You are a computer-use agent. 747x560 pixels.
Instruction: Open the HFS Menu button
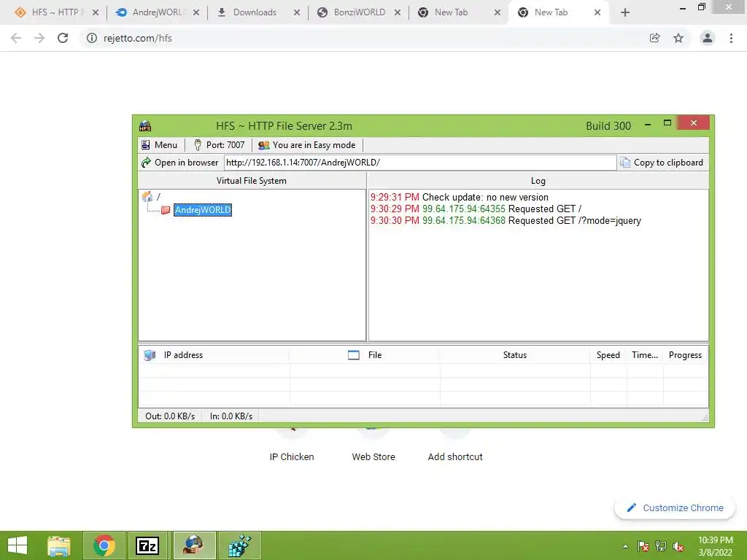pyautogui.click(x=160, y=145)
